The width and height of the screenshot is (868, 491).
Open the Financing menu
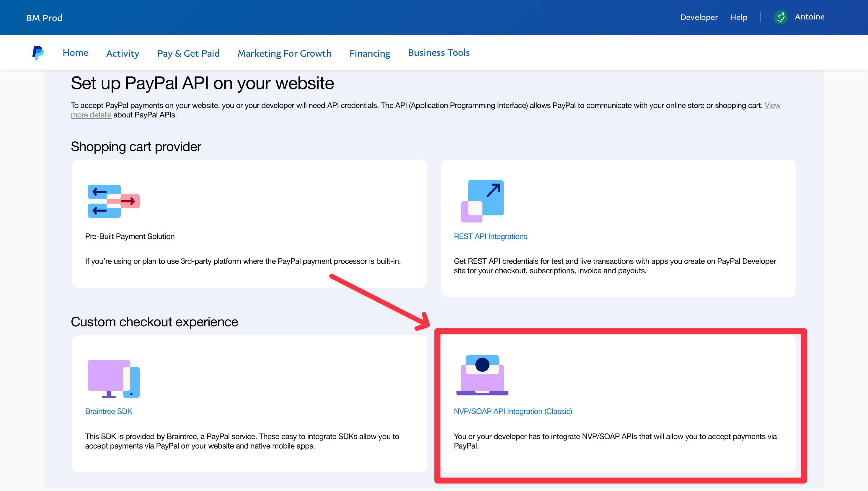coord(369,53)
